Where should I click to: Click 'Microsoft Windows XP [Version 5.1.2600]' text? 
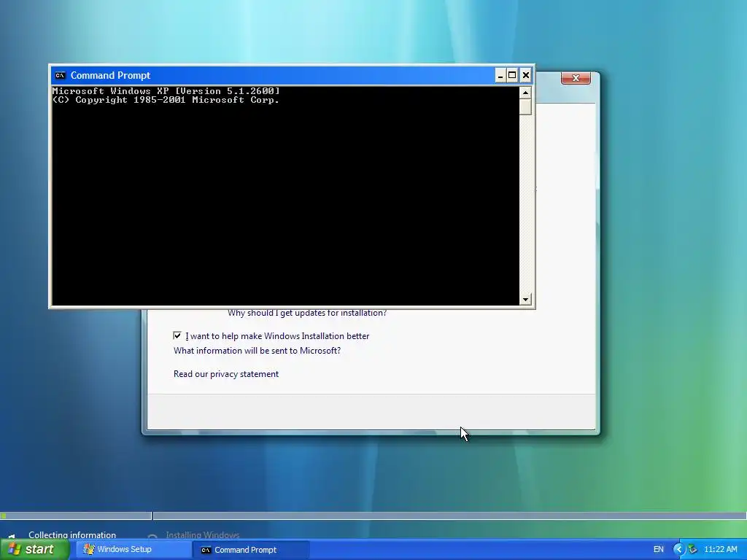166,91
